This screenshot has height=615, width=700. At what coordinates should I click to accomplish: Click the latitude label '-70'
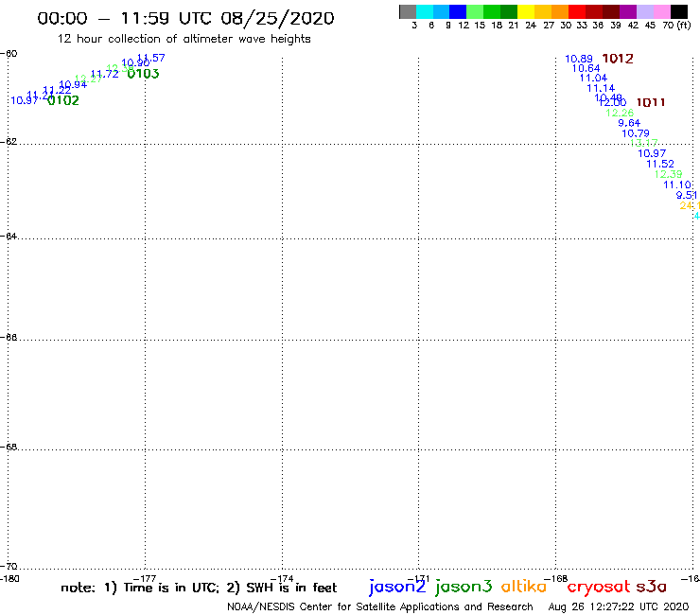pos(9,567)
